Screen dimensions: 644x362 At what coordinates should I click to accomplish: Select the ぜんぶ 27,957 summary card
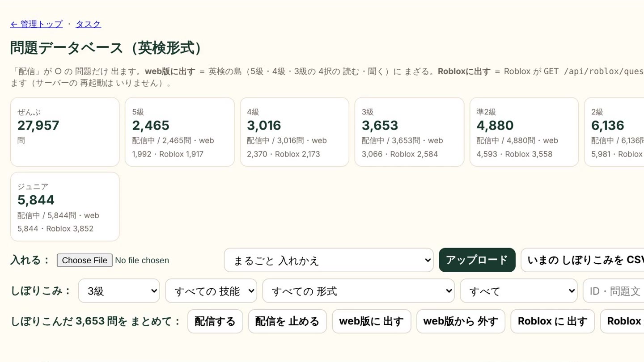[65, 132]
